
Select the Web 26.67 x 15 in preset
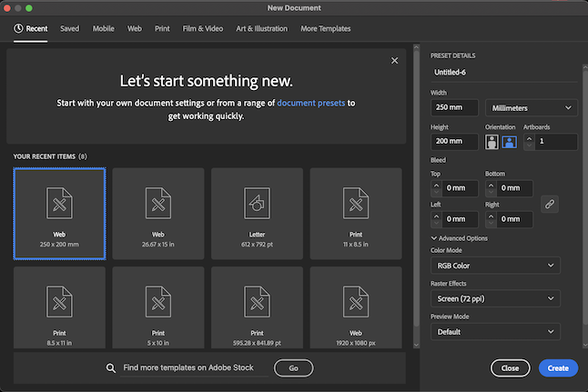pos(158,214)
